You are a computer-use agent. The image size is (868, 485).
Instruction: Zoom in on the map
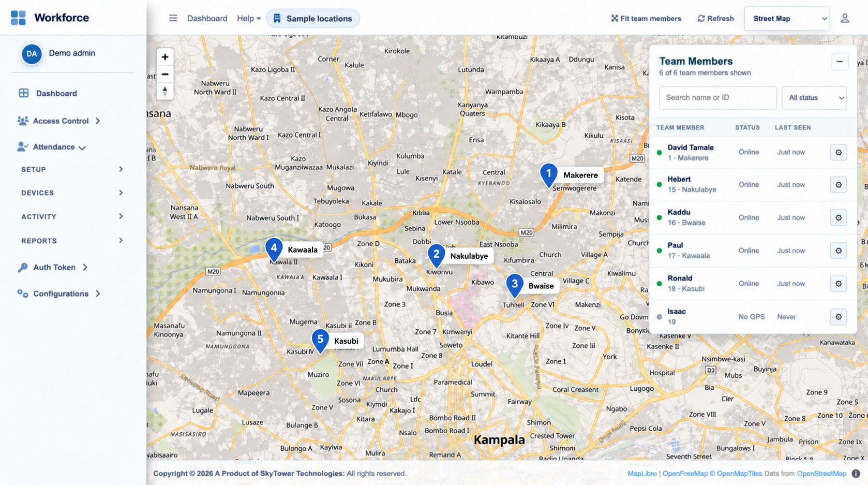tap(165, 57)
